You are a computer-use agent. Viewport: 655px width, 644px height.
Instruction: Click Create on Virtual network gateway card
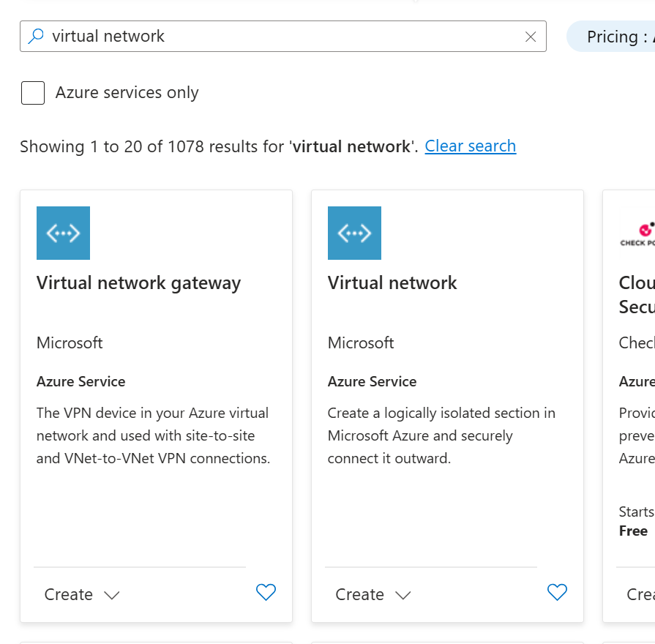click(69, 594)
